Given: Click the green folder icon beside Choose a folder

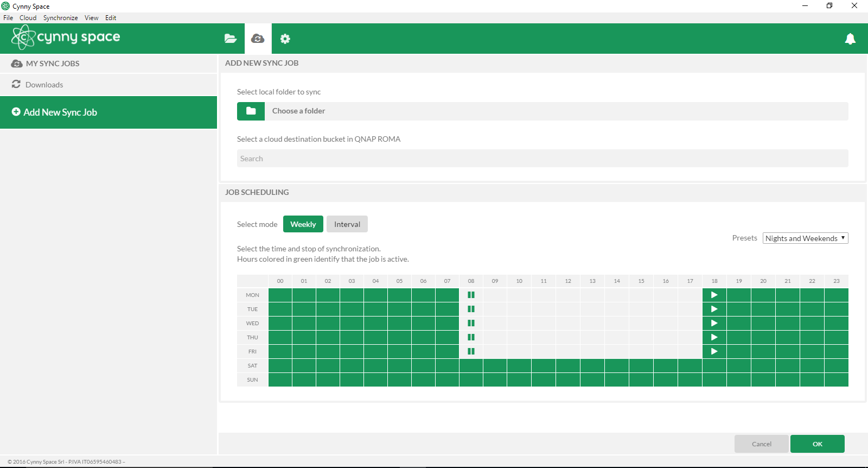Looking at the screenshot, I should click(x=251, y=111).
